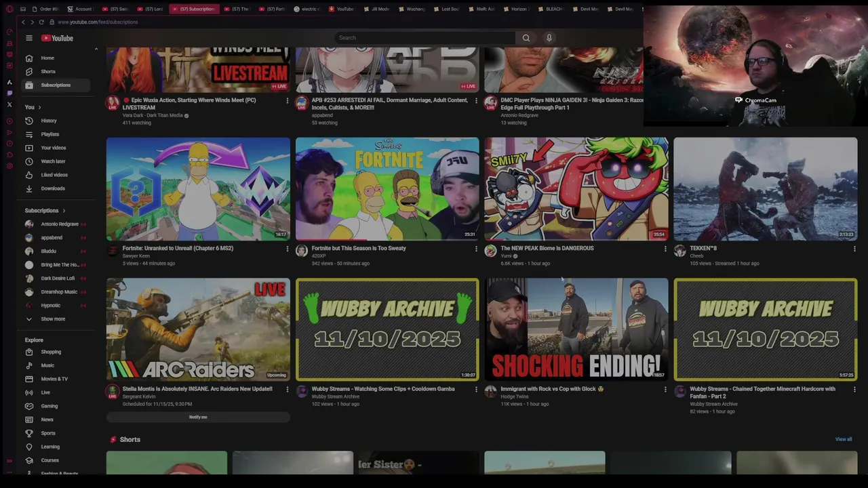This screenshot has height=488, width=868.
Task: Open the ARC Raiders LIVE thumbnail
Action: [198, 329]
